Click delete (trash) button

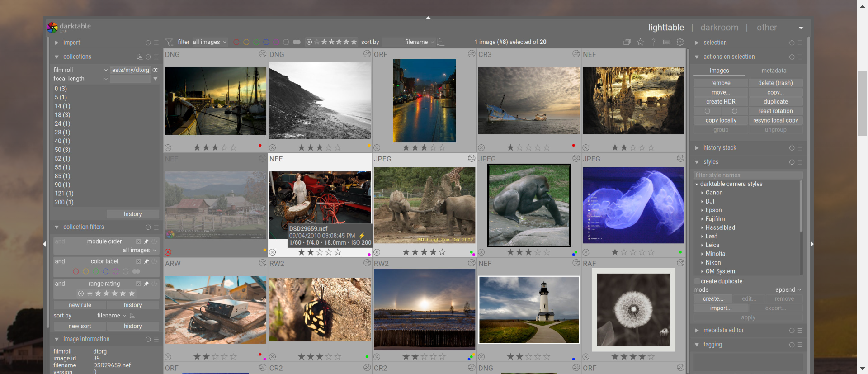(775, 83)
